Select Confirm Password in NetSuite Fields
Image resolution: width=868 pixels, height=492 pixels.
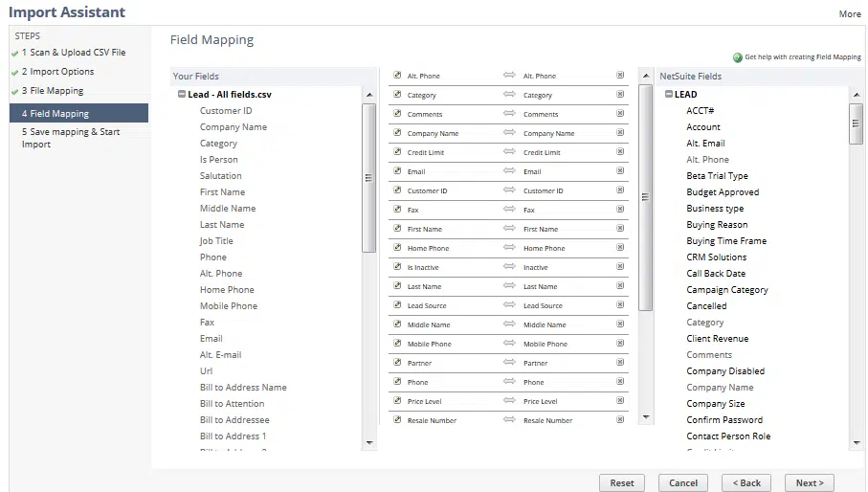point(724,420)
